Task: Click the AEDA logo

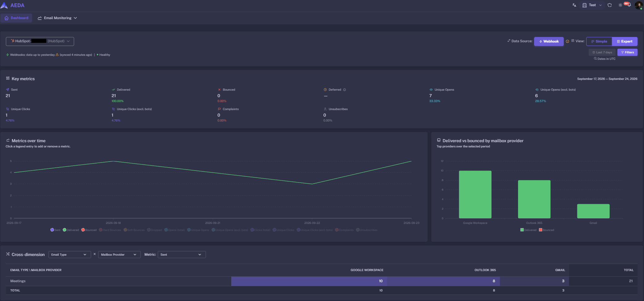Action: [x=13, y=5]
